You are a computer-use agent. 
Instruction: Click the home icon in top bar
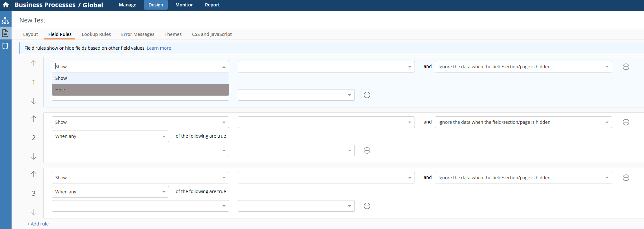(6, 5)
